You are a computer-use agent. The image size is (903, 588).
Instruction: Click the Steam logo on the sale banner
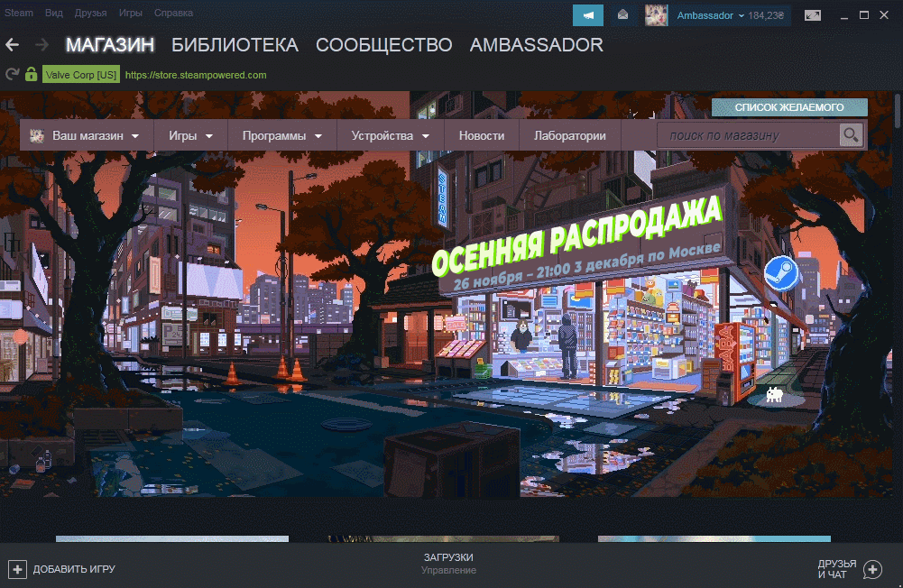coord(781,273)
